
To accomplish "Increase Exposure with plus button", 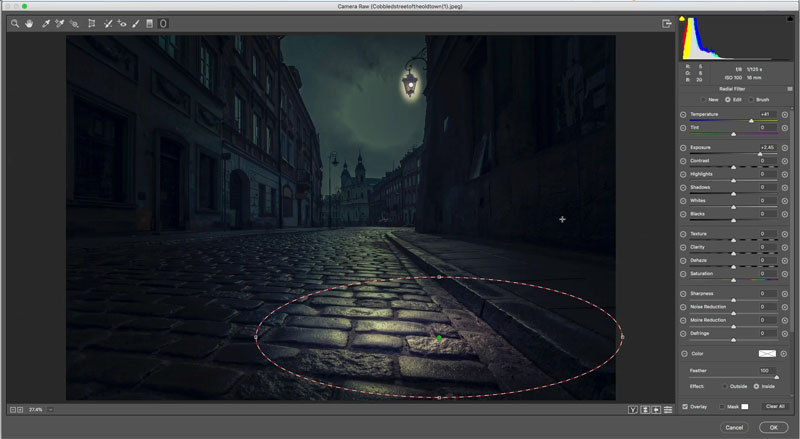I will point(785,148).
